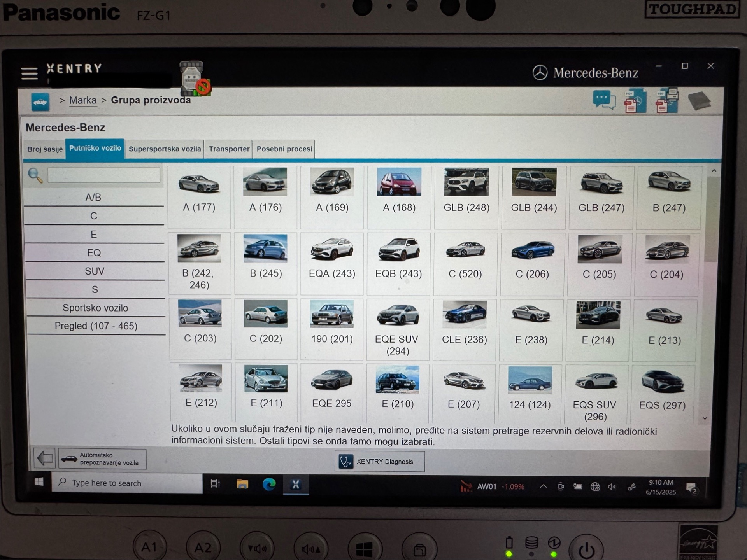Filter by S class category
This screenshot has height=560, width=747.
click(95, 289)
